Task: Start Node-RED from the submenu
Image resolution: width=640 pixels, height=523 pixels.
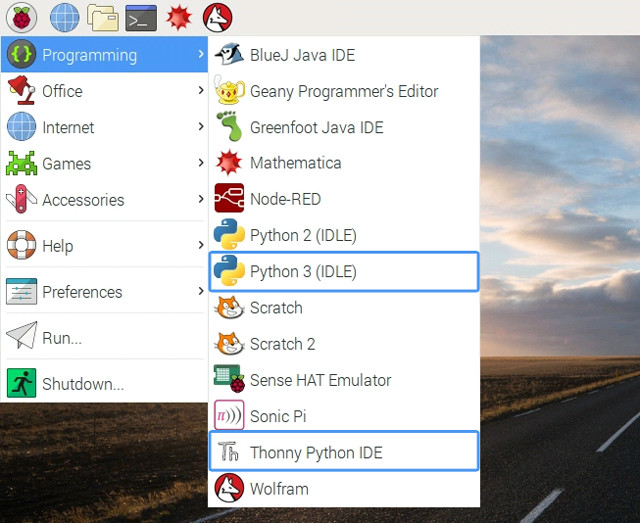Action: click(x=344, y=199)
